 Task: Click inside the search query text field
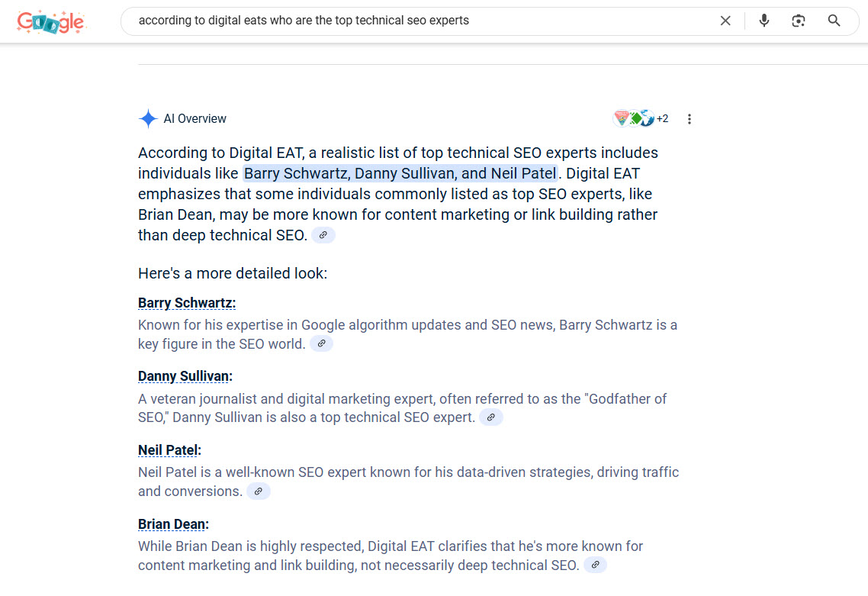[421, 21]
